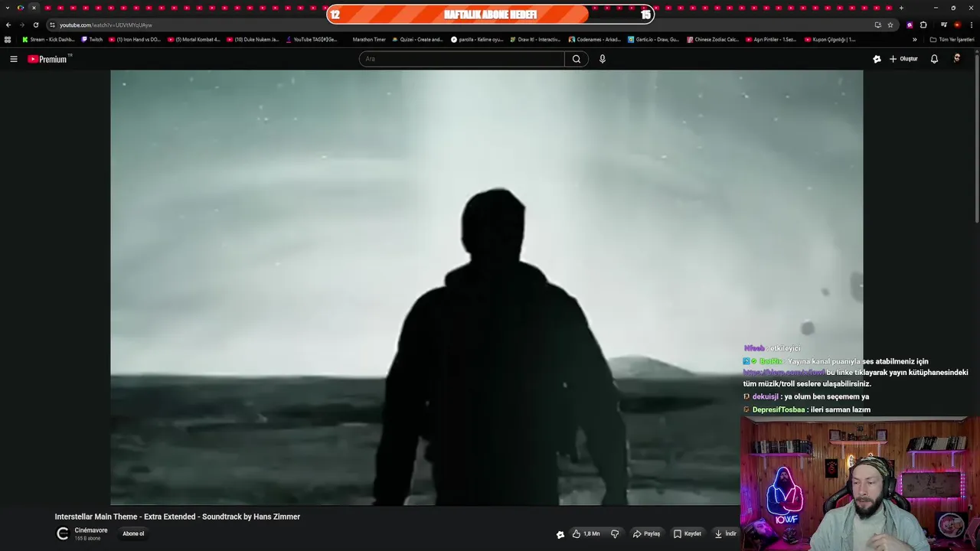
Task: Open the browser extensions puzzle icon
Action: pyautogui.click(x=923, y=24)
